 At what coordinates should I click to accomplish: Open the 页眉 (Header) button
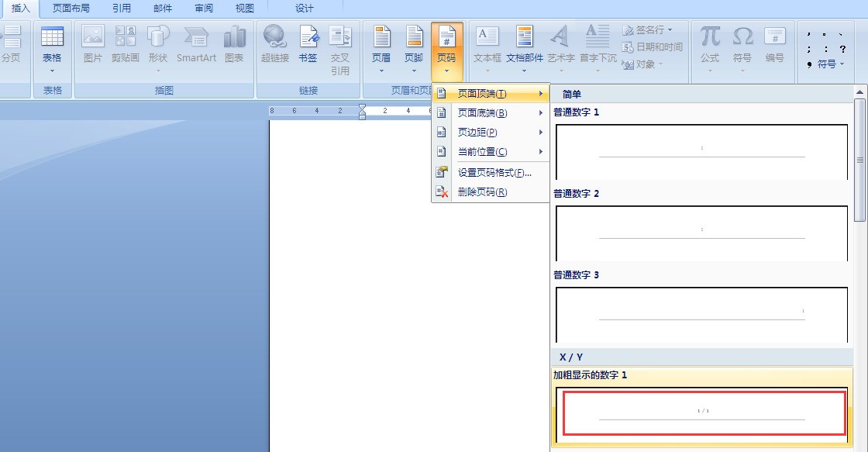(381, 48)
